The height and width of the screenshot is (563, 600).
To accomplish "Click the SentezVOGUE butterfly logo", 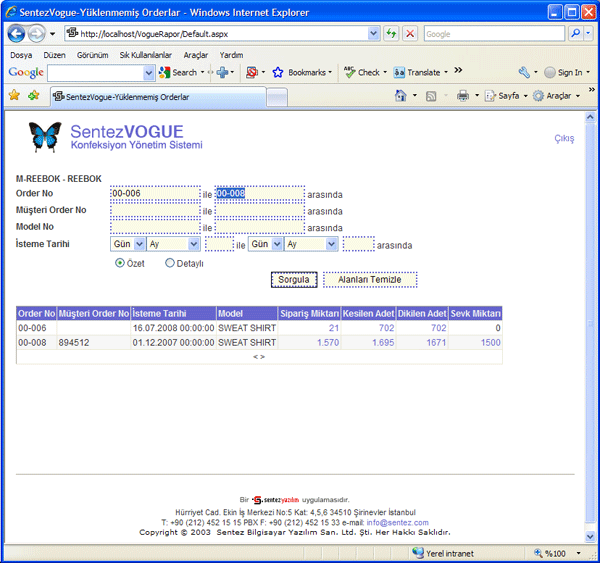I will coord(45,137).
